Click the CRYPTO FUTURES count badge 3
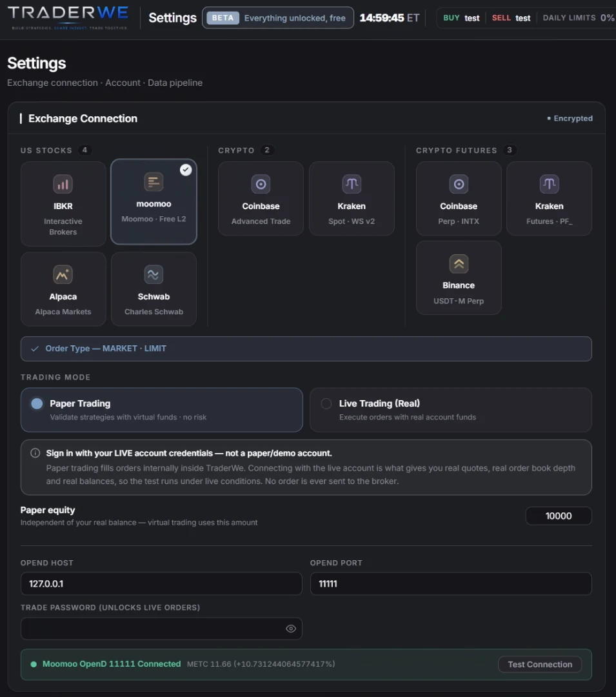The width and height of the screenshot is (616, 697). tap(510, 150)
